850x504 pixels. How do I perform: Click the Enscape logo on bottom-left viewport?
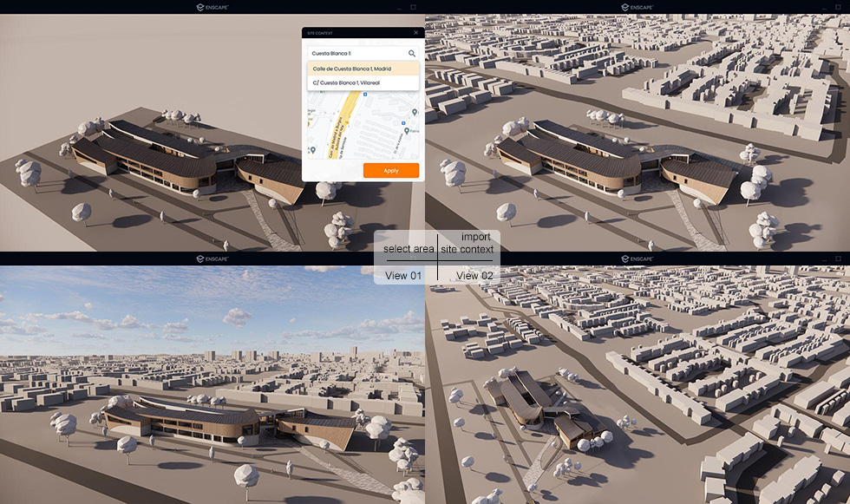tap(211, 258)
